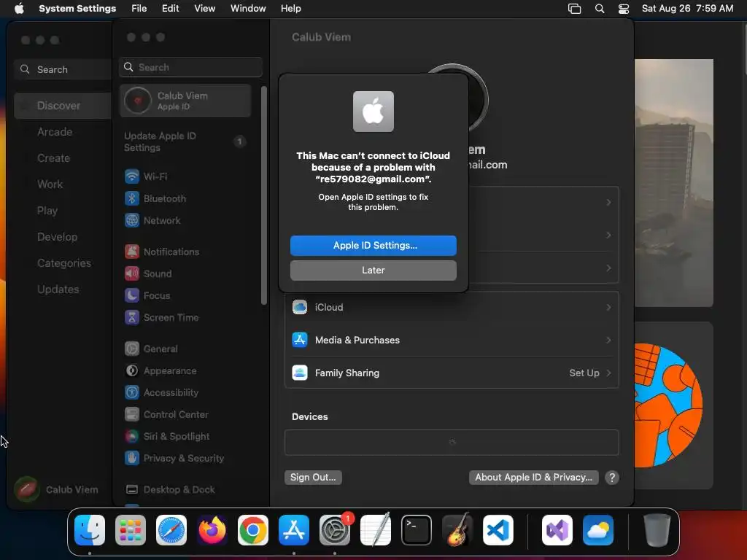
Task: Open Terminal from the Dock
Action: 417,530
